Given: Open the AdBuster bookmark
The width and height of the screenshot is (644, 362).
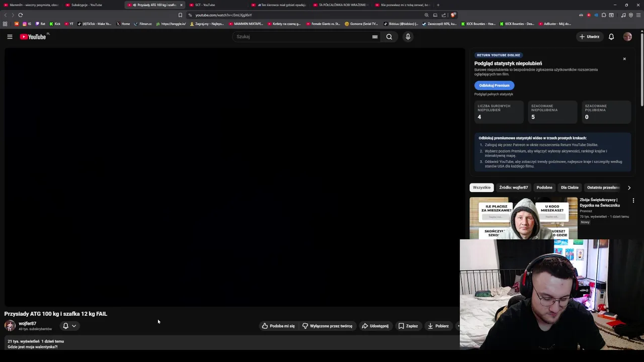Looking at the screenshot, I should [x=554, y=24].
